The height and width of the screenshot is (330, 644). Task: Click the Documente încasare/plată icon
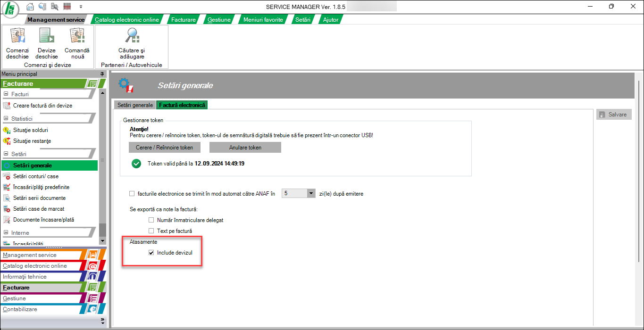point(7,220)
